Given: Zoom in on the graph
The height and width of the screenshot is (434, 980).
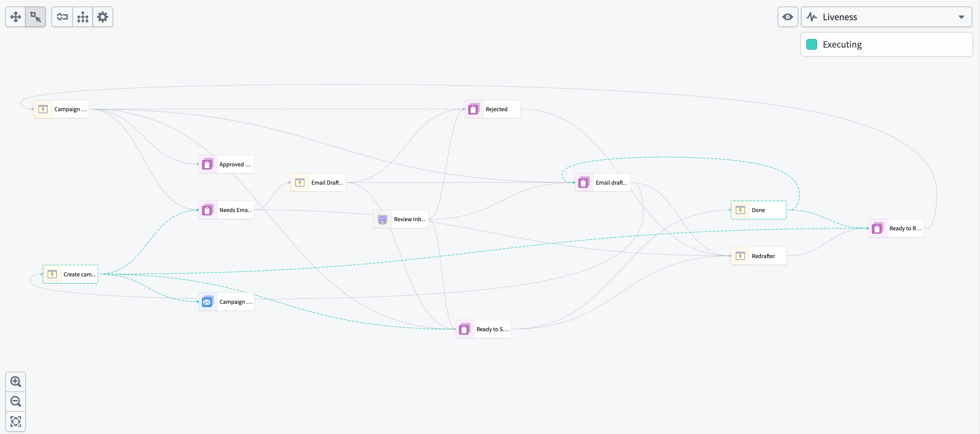Looking at the screenshot, I should (x=16, y=382).
